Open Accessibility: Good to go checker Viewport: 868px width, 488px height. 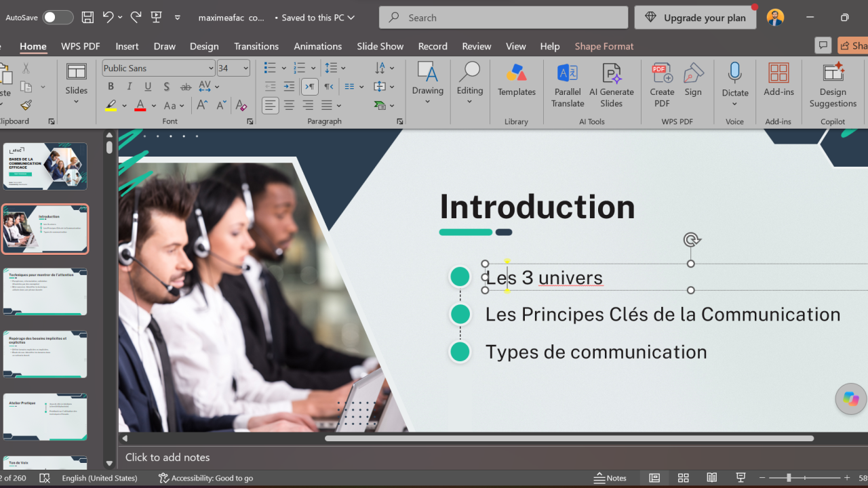coord(205,478)
